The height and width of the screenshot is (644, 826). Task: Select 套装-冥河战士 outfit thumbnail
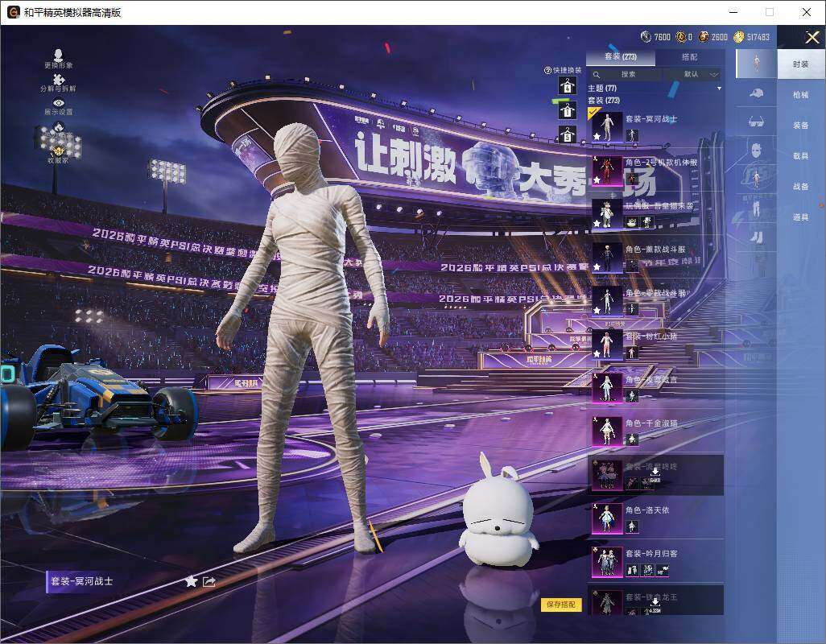(607, 127)
